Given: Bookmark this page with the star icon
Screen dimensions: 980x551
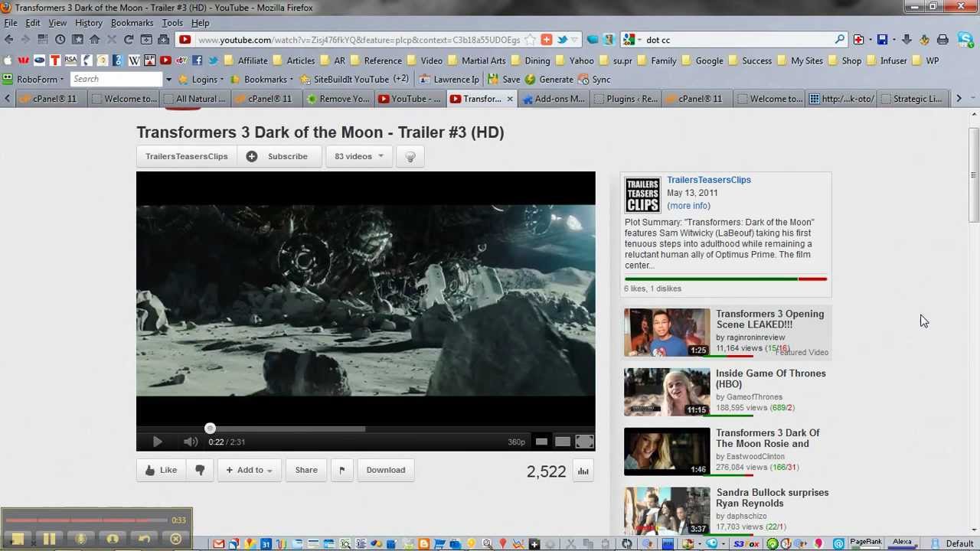Looking at the screenshot, I should [x=529, y=40].
